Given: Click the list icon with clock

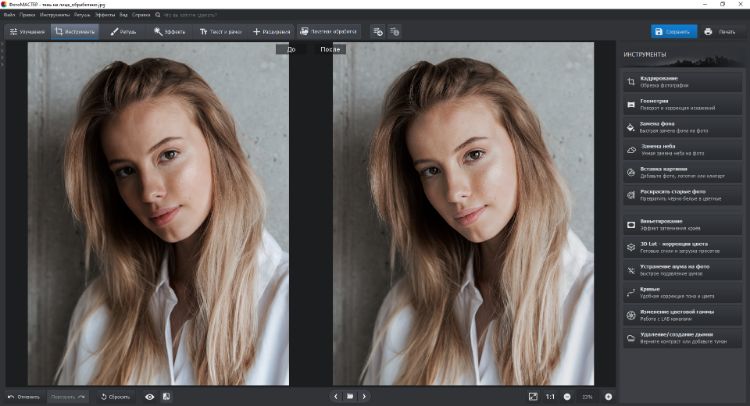Looking at the screenshot, I should (394, 32).
